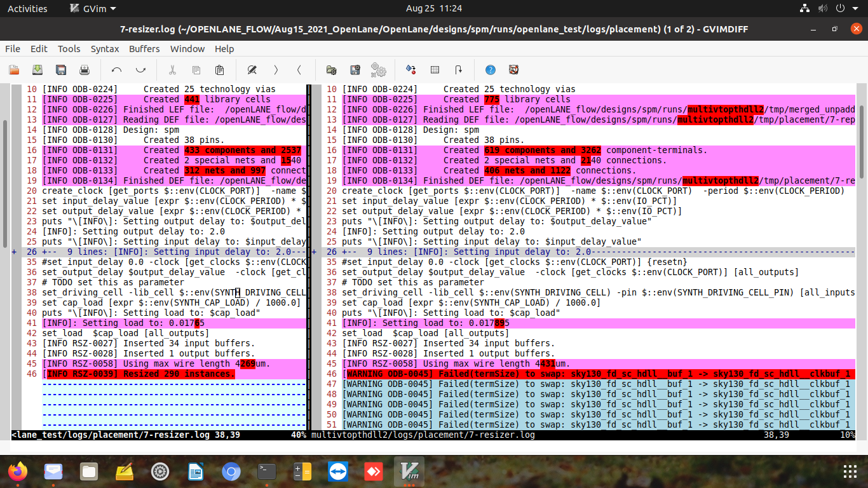
Task: Open AnyDesk from the dock
Action: [372, 471]
